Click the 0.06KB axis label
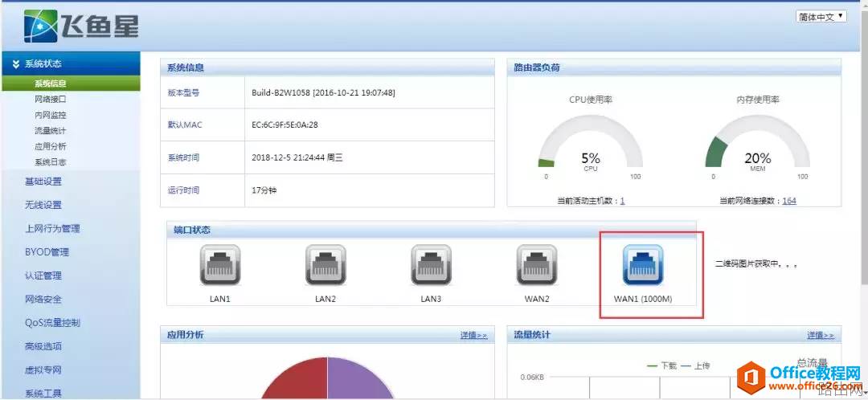 pos(532,378)
